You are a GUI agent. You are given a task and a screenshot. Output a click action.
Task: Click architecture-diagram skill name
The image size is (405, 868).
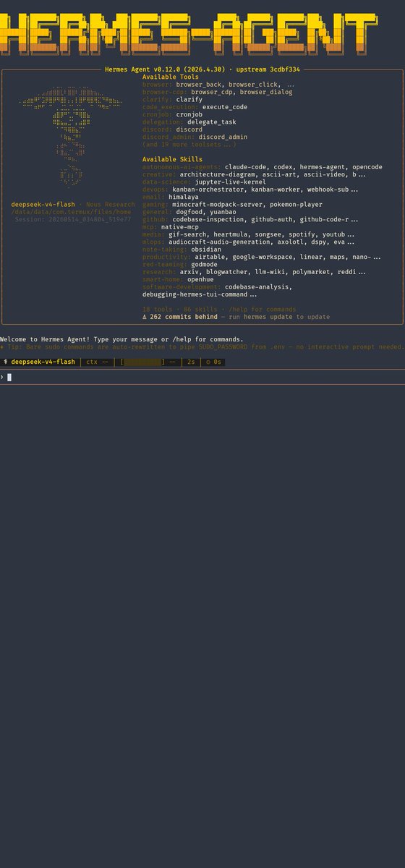tap(218, 174)
